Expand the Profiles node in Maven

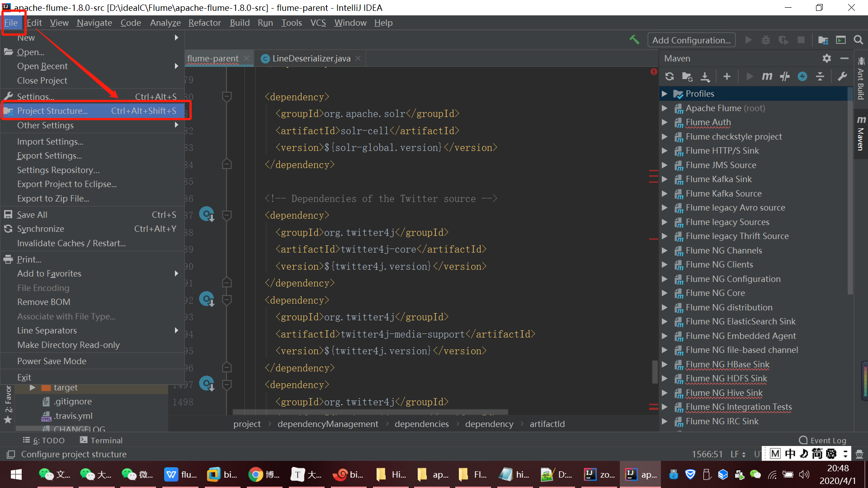(665, 94)
